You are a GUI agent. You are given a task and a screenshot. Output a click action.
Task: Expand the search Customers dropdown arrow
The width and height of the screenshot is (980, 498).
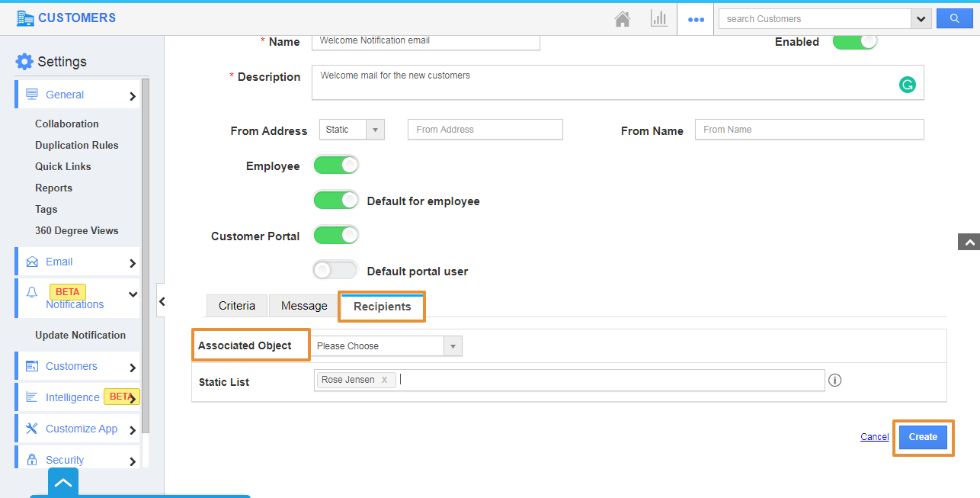coord(921,19)
